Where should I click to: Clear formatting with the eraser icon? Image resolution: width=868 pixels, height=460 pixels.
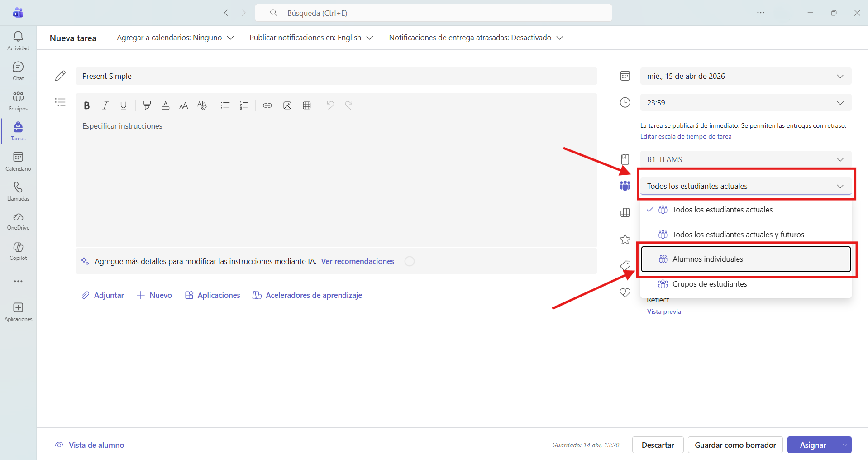coord(202,105)
